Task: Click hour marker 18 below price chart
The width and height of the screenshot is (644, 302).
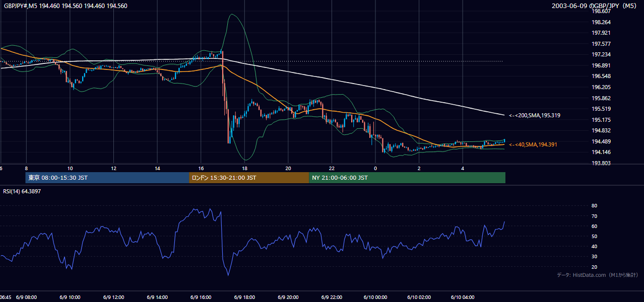Action: 244,168
